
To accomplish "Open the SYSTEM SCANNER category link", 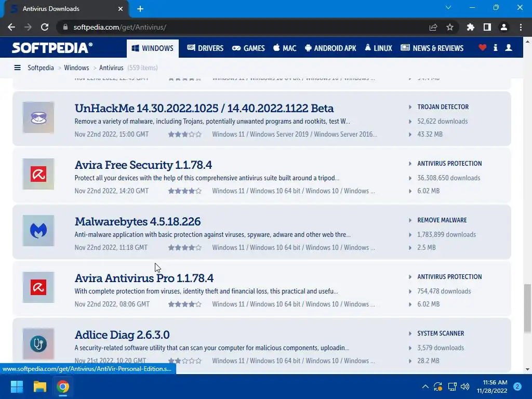I will (441, 334).
